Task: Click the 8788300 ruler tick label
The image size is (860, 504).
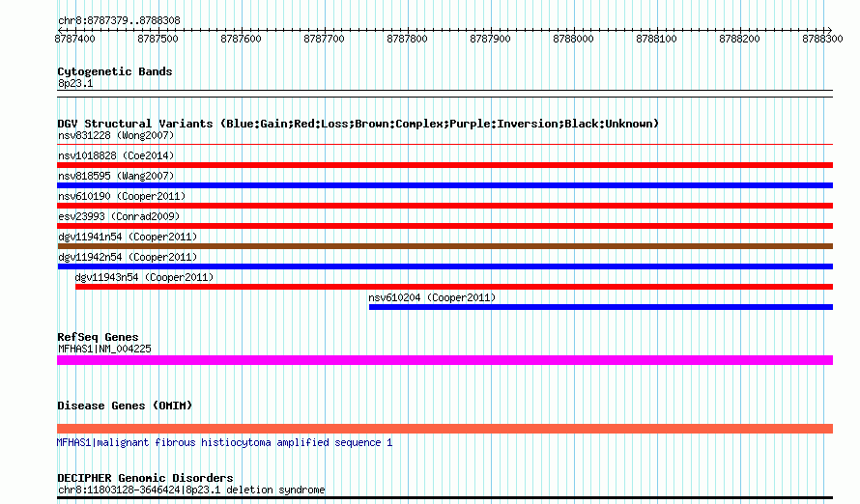Action: point(822,39)
